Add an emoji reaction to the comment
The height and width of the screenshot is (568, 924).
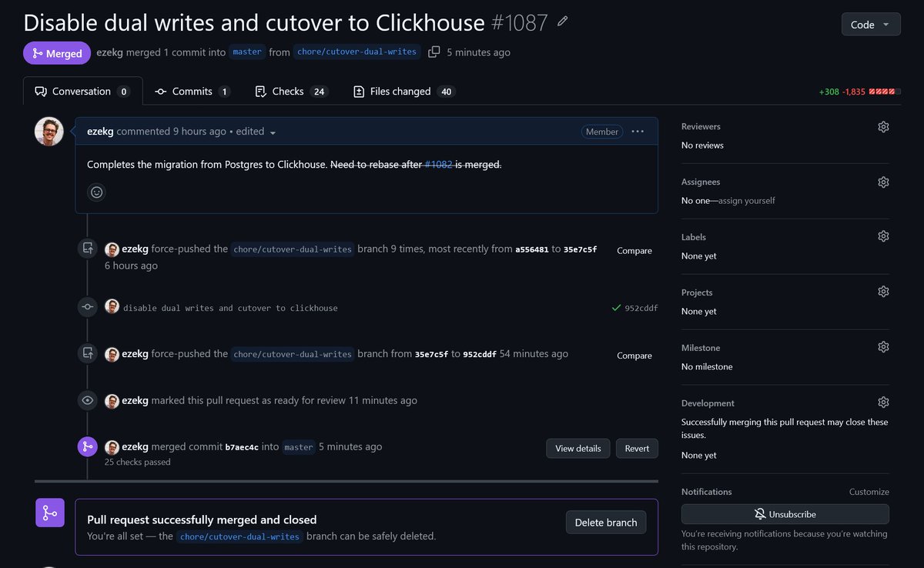(97, 192)
